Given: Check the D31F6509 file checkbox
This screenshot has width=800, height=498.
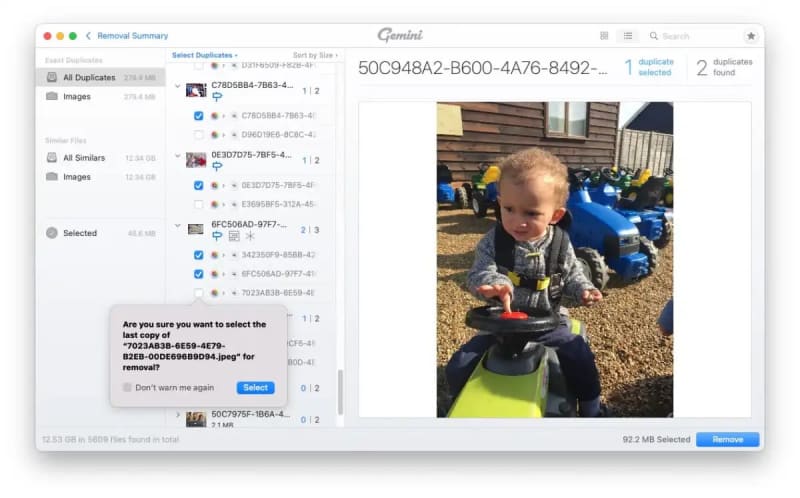Looking at the screenshot, I should [x=198, y=66].
